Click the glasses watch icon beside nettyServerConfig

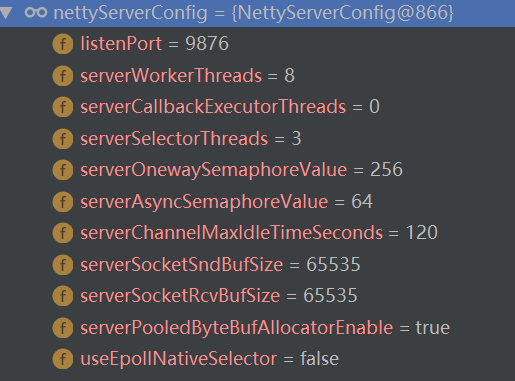tap(36, 13)
